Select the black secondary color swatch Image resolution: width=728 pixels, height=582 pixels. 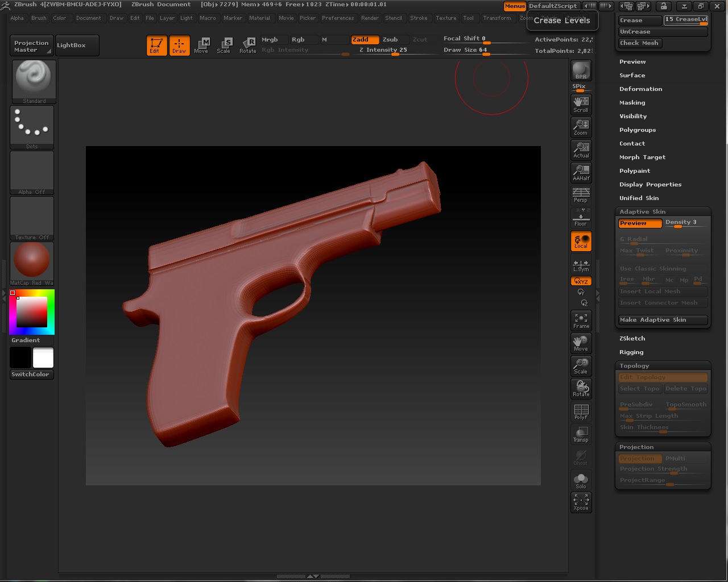20,358
